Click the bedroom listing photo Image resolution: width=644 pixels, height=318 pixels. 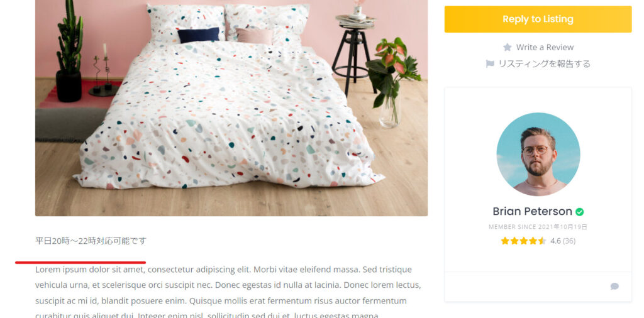231,108
